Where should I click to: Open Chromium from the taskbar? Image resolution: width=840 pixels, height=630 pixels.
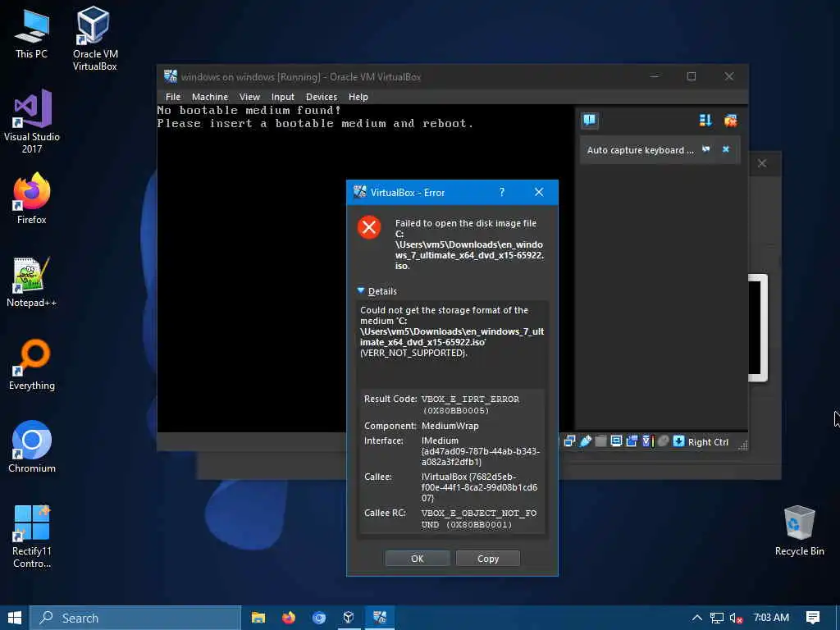tap(319, 618)
